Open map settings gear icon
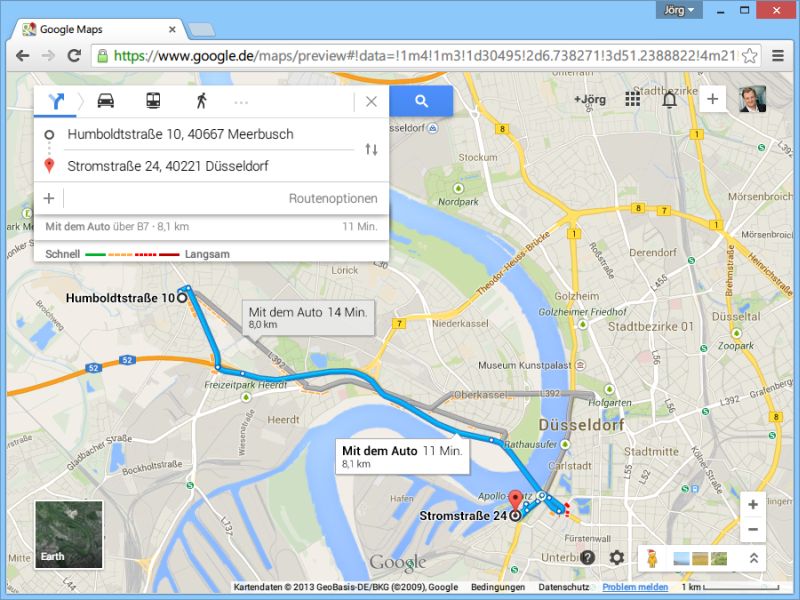This screenshot has width=800, height=600. click(x=616, y=557)
